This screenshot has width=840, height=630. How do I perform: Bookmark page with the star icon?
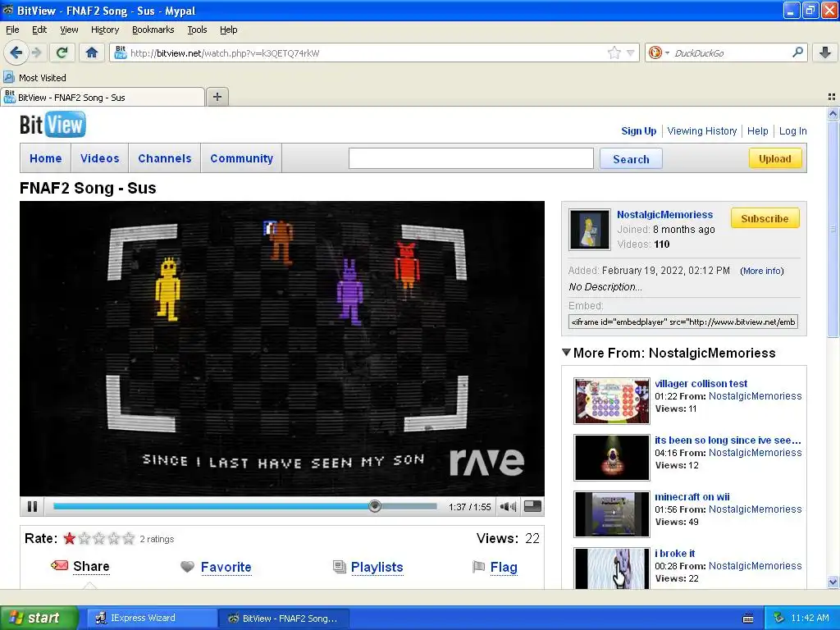coord(614,52)
